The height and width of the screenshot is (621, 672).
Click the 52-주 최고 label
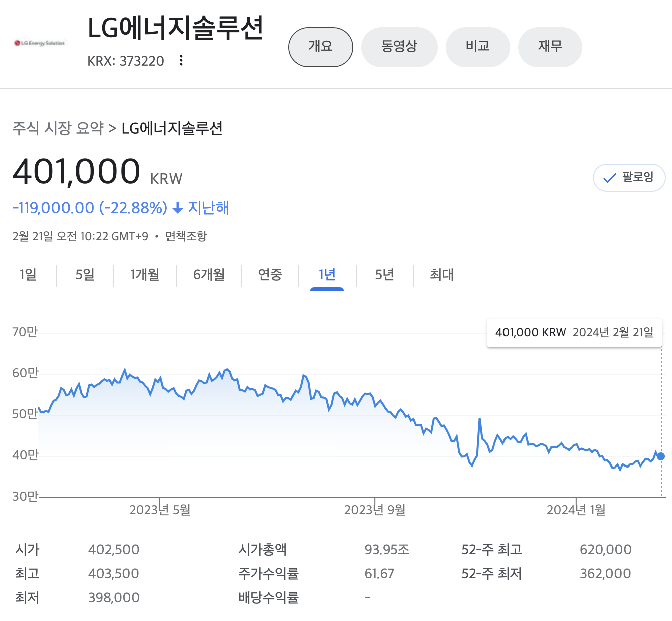click(491, 550)
